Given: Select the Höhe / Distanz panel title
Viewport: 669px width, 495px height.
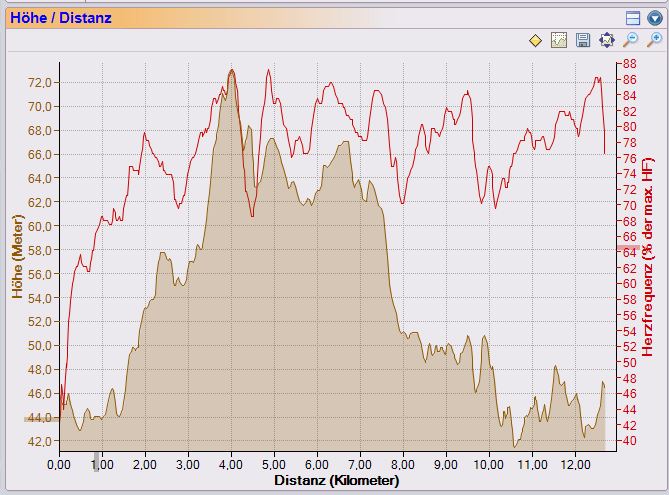Looking at the screenshot, I should [59, 17].
